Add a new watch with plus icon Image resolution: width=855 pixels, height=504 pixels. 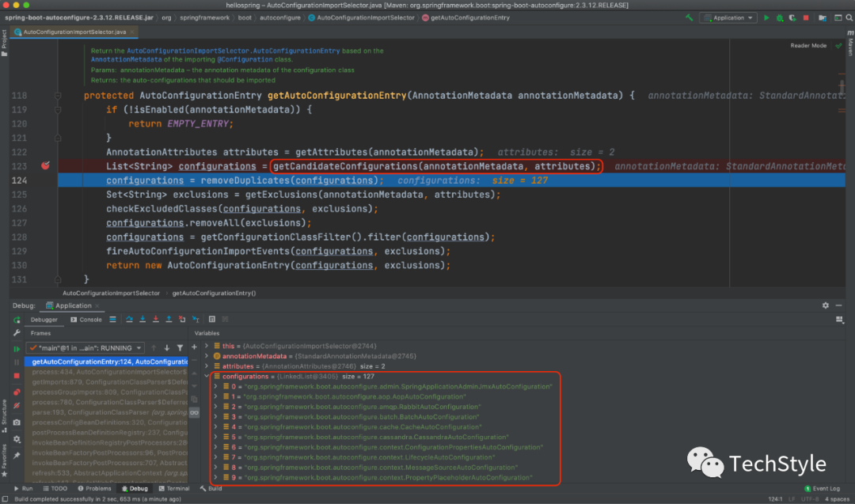pos(194,347)
